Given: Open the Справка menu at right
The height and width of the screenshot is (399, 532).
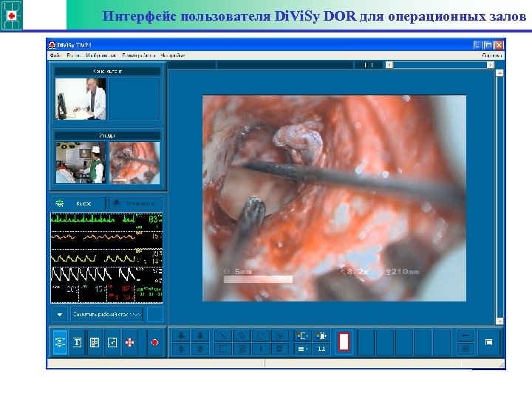Looking at the screenshot, I should coord(491,55).
